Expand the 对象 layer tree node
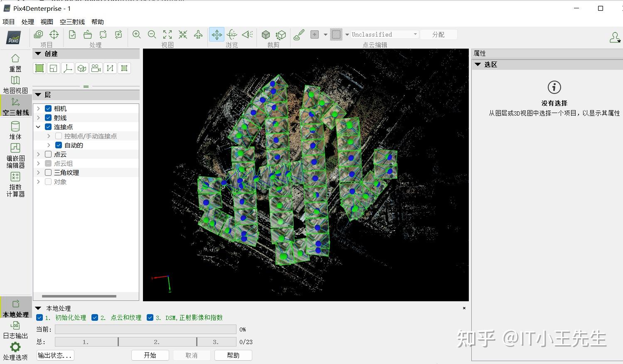The width and height of the screenshot is (623, 364). (38, 182)
